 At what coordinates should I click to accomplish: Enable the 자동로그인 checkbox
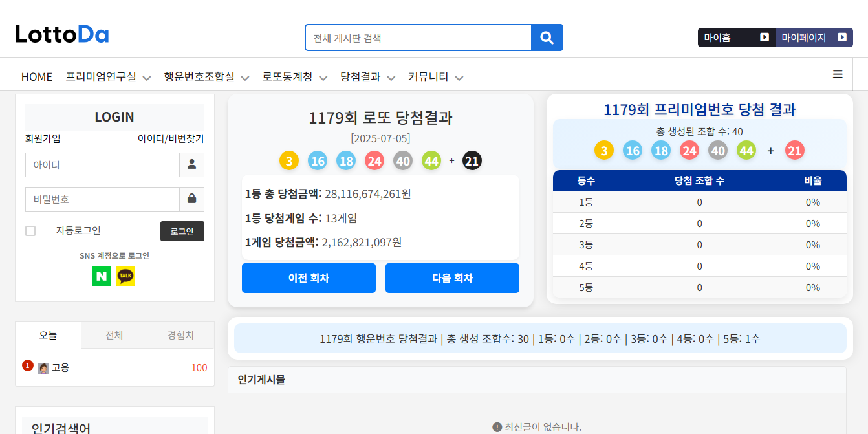point(30,231)
